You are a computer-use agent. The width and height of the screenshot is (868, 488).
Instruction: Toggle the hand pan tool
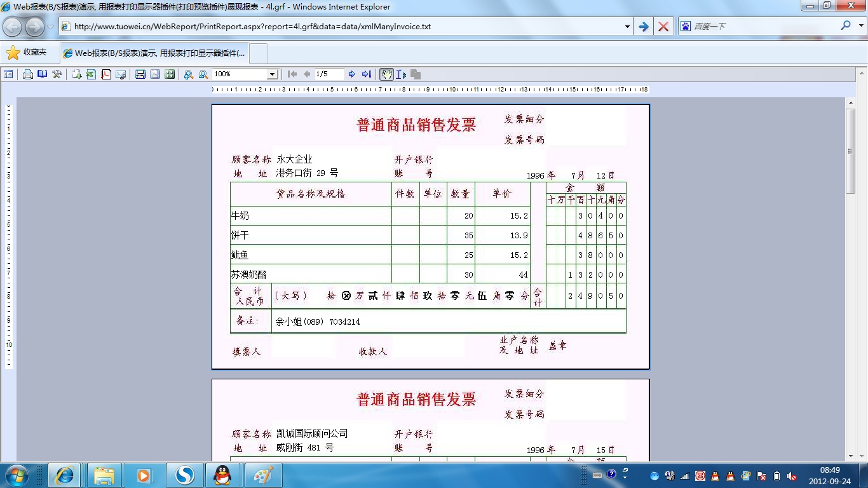386,74
